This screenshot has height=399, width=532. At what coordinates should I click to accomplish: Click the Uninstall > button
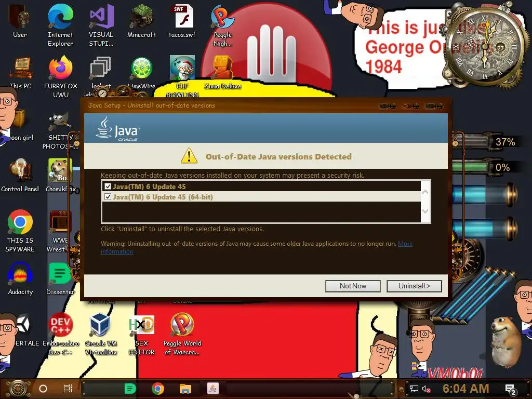click(x=414, y=286)
